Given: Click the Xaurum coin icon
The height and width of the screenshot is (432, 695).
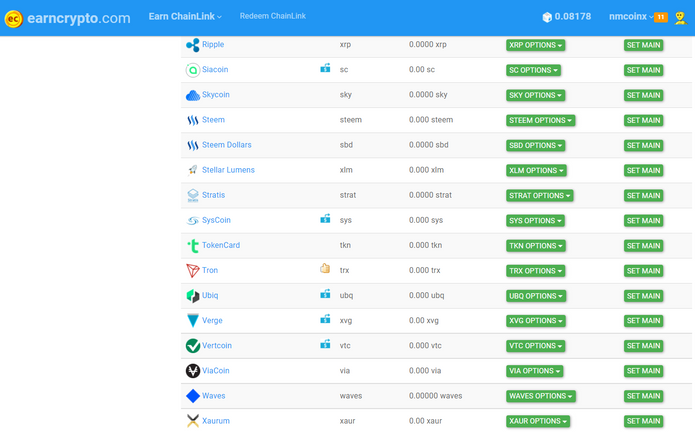Looking at the screenshot, I should point(192,421).
